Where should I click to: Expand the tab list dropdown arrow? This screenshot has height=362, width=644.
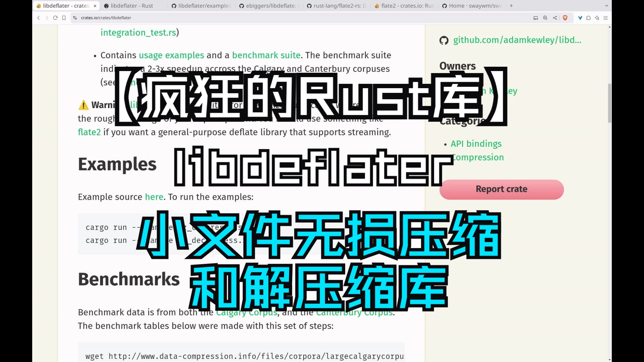pyautogui.click(x=606, y=6)
